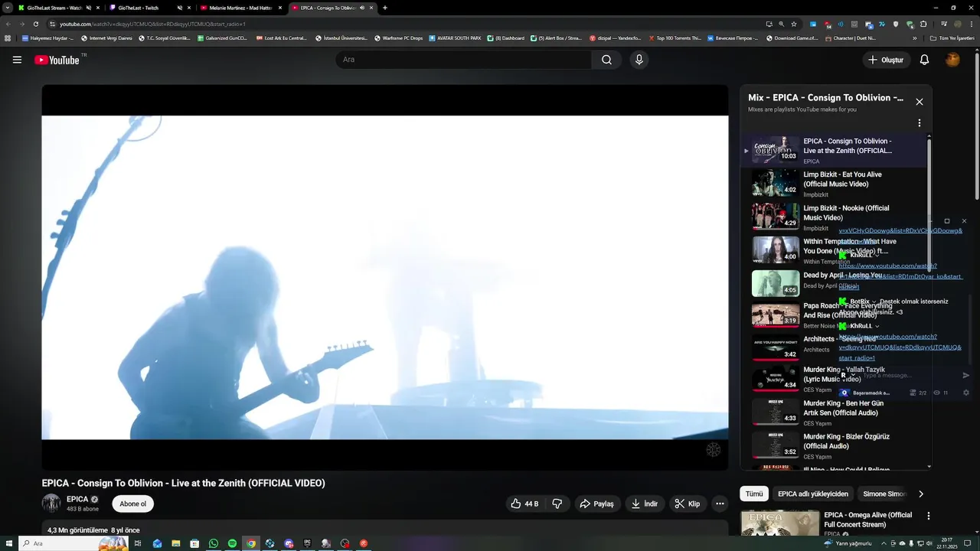This screenshot has height=551, width=980.
Task: Create a clip with Klip button
Action: 687,504
